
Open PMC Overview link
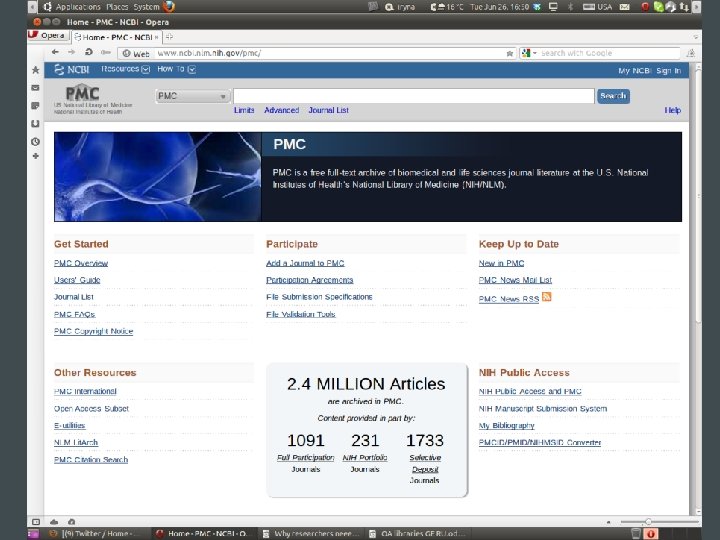point(81,263)
